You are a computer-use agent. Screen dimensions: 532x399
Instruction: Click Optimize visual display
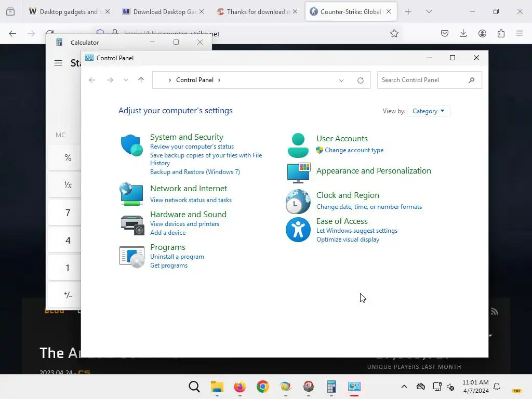(348, 239)
